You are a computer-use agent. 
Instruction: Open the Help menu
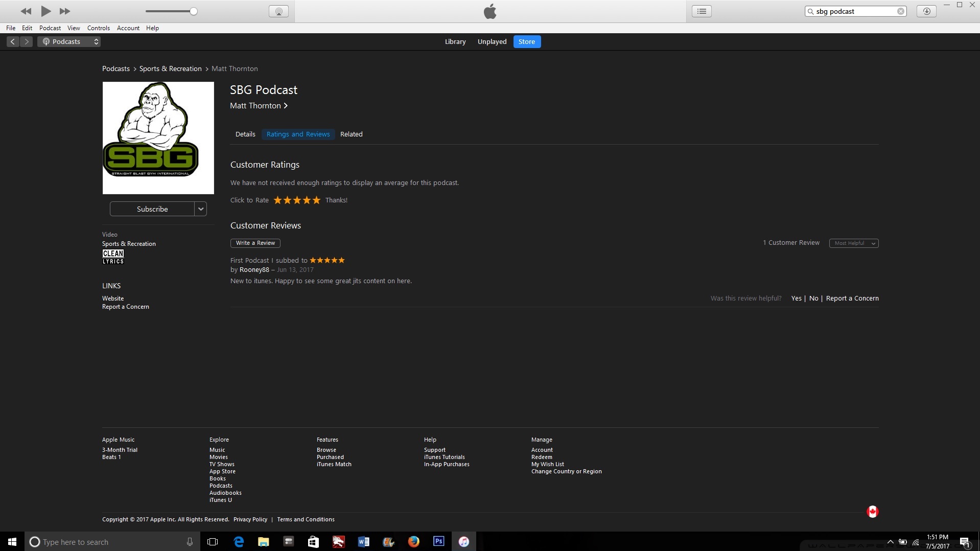tap(152, 28)
